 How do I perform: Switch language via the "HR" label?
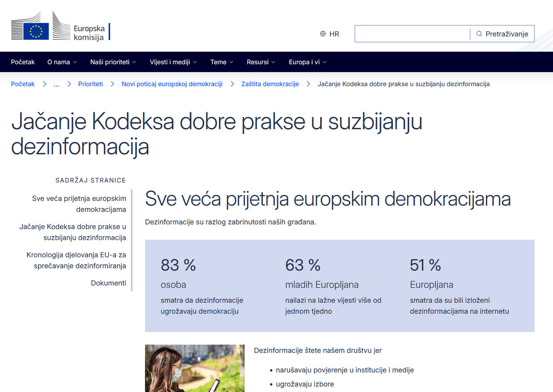pos(334,34)
